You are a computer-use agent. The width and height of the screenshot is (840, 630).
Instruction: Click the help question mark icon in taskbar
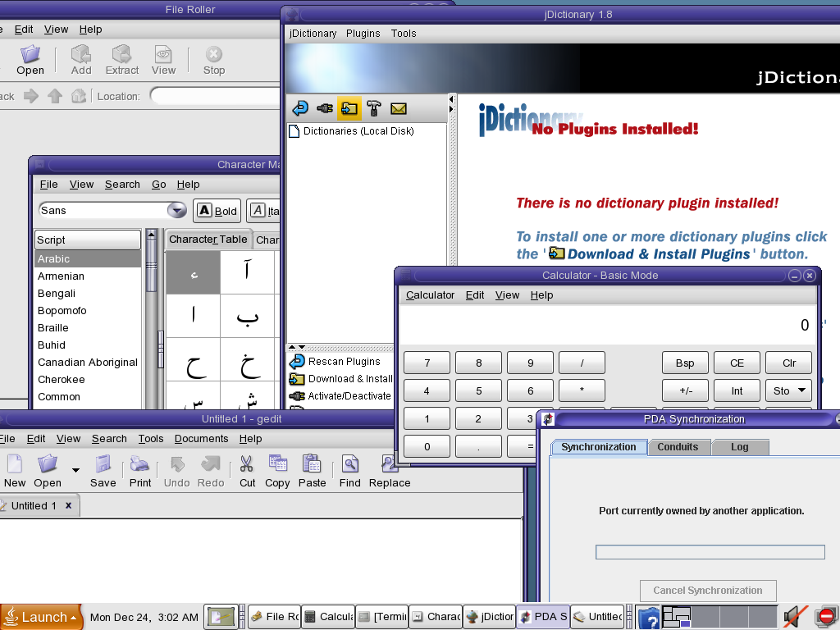tap(649, 618)
